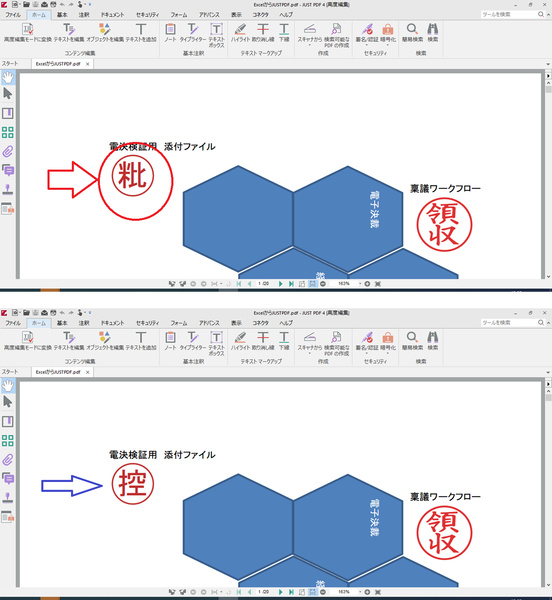Toggle the highlighted page-fit view button in lower status bar
The image size is (552, 600).
pos(313,592)
